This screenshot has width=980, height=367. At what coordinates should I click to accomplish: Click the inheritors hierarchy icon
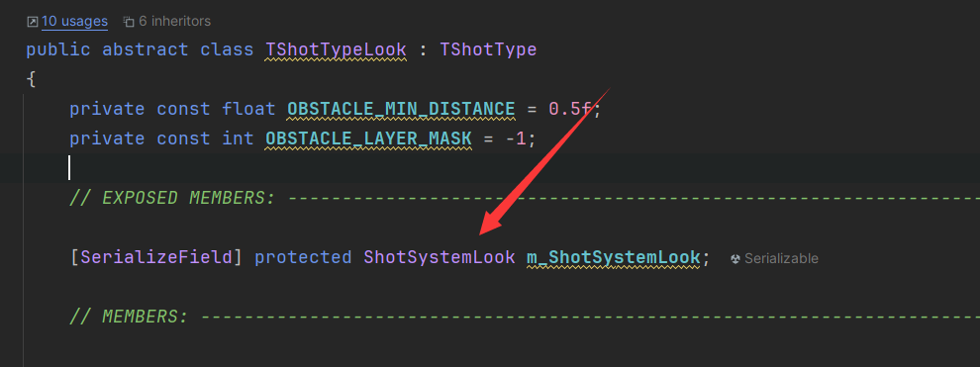[x=129, y=22]
